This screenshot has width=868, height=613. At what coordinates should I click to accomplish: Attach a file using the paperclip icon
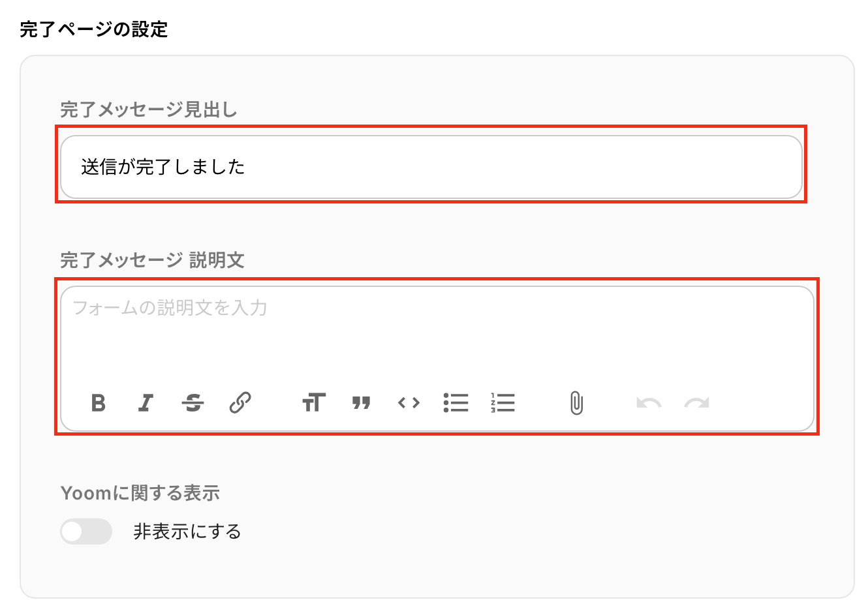(x=576, y=403)
